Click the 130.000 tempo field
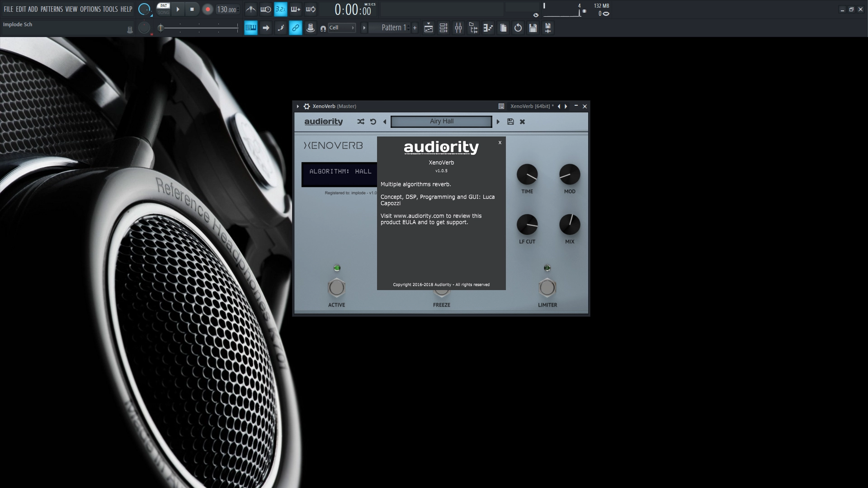Screen dimensions: 868x488 227,9
